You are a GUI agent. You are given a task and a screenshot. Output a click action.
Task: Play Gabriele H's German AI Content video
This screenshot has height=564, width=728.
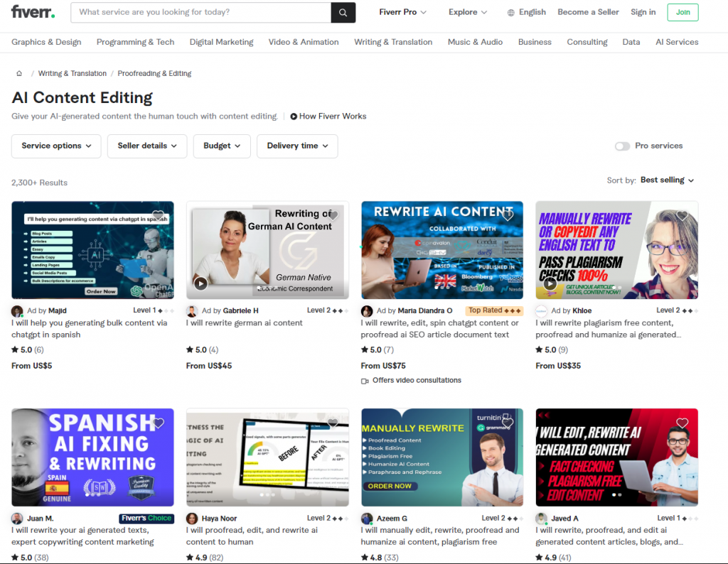tap(200, 283)
